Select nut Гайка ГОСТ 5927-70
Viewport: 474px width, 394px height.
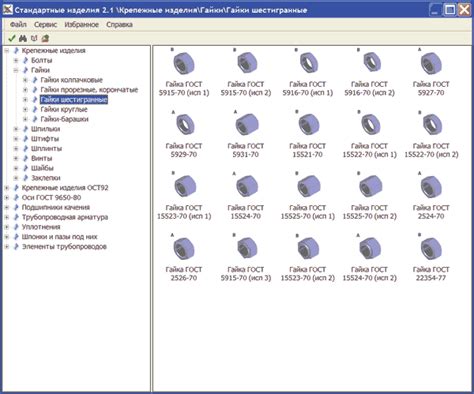431,72
